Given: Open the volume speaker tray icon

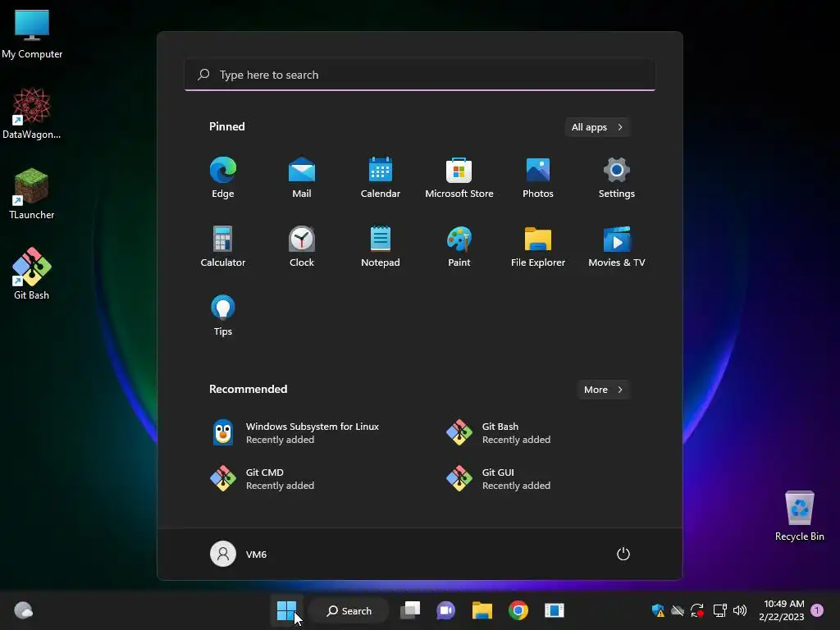Looking at the screenshot, I should click(740, 610).
